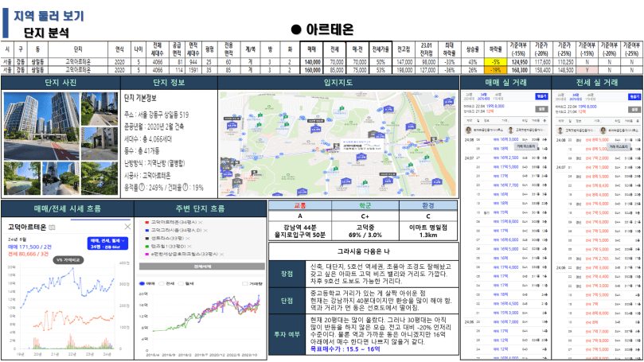Click the pink Y cell under 기준여부(-15%)
644x362 pixels.
pyautogui.click(x=587, y=70)
